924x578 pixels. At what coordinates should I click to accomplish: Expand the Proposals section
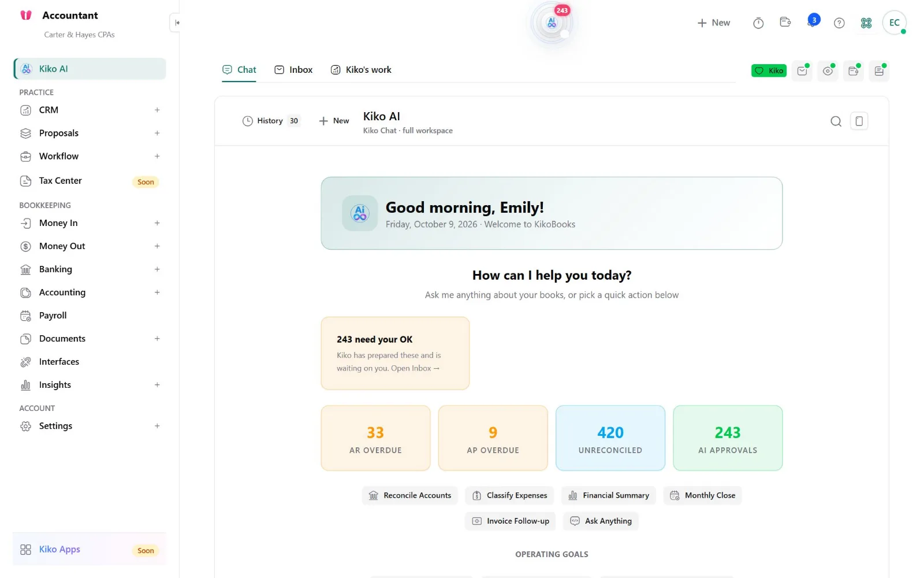coord(157,133)
